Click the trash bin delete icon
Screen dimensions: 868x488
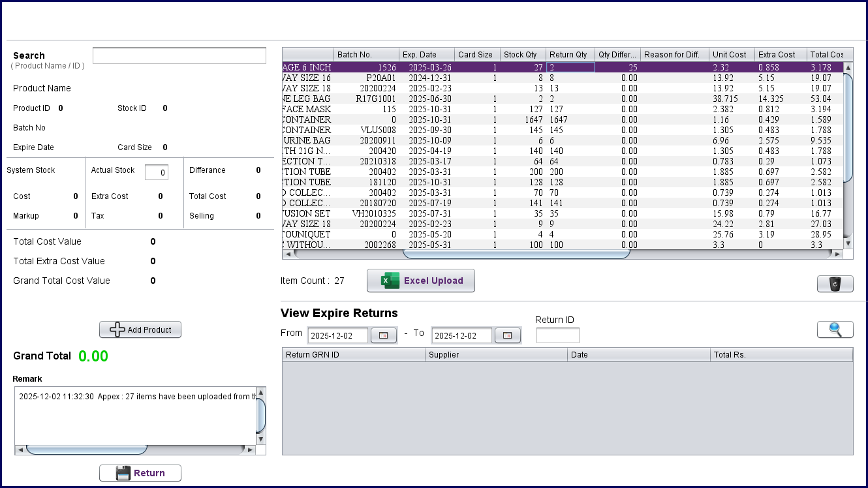[835, 284]
